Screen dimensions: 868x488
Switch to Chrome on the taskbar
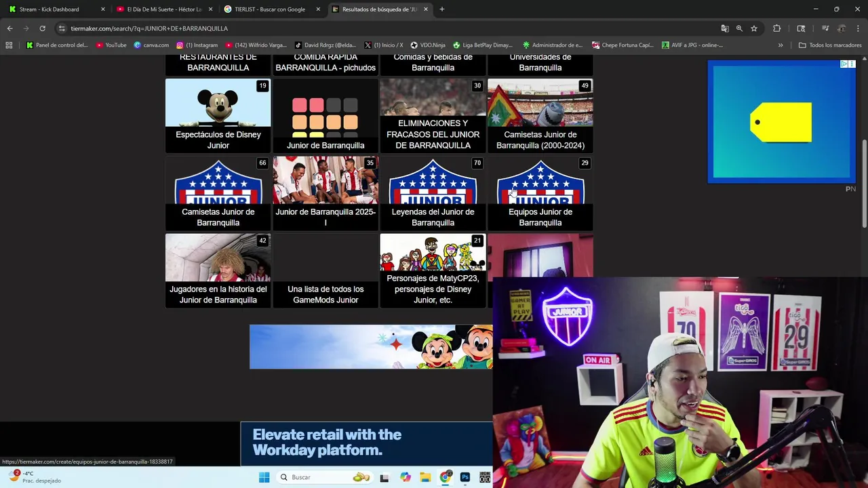445,477
